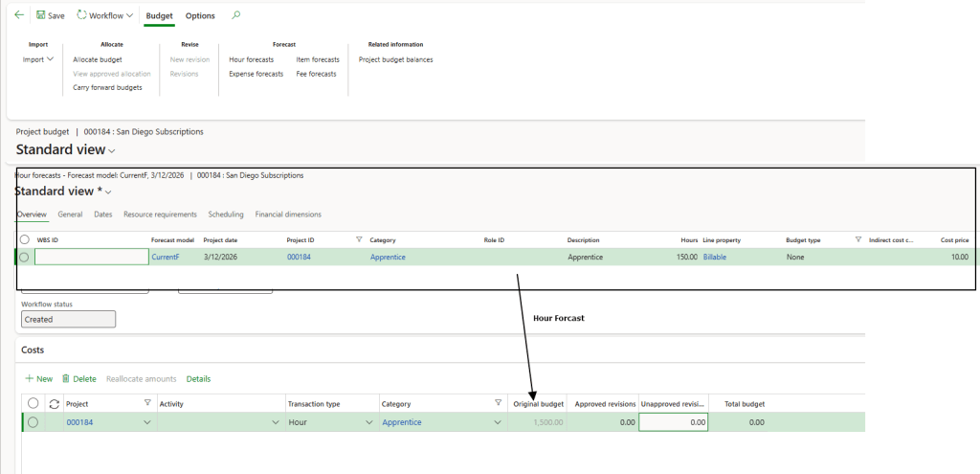The width and height of the screenshot is (980, 474).
Task: Open the Transaction type Hour dropdown
Action: 368,422
